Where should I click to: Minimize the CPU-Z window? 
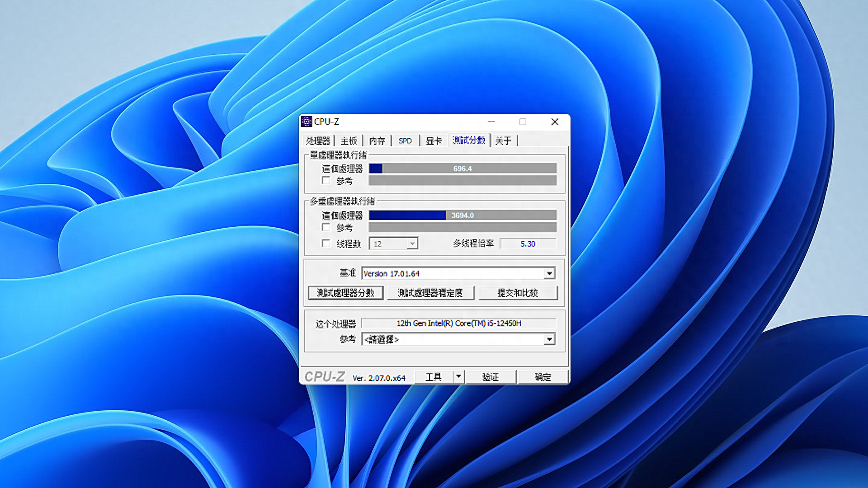[492, 122]
